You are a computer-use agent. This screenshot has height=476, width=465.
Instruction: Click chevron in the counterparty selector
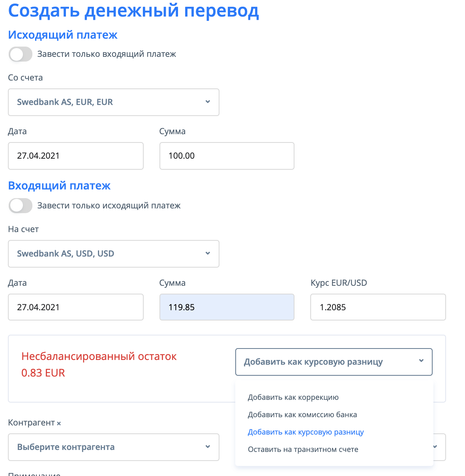tap(208, 447)
